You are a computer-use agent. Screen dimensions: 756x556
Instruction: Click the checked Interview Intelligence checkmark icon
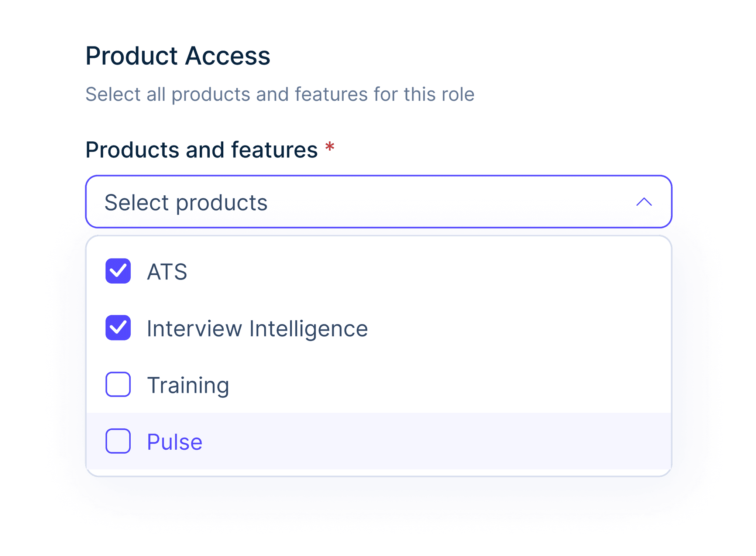118,329
